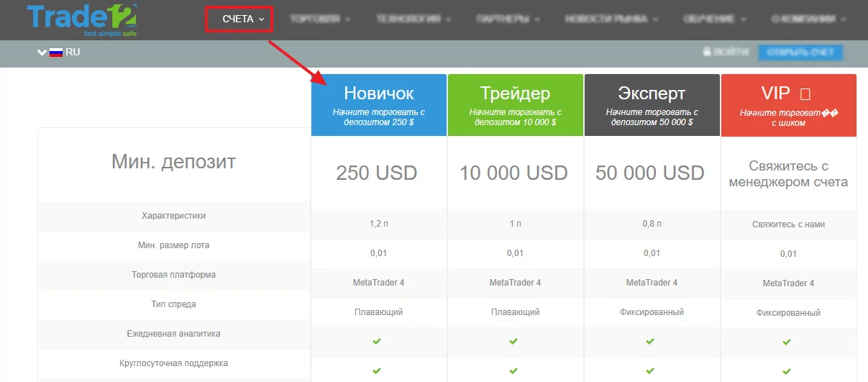Viewport: 868px width, 382px height.
Task: Click VIP checkmark for Ежедневная аналитика
Action: (x=787, y=342)
